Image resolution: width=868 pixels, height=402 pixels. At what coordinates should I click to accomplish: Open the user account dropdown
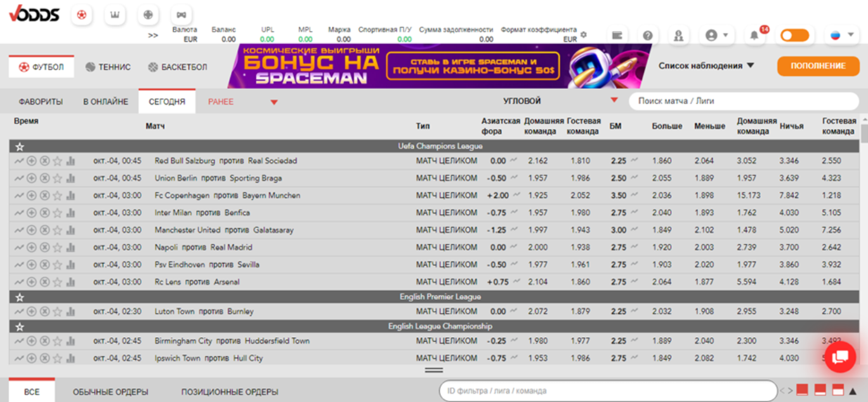pos(716,36)
